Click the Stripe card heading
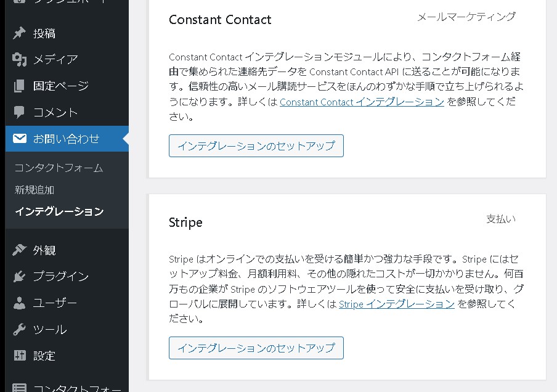 click(185, 223)
